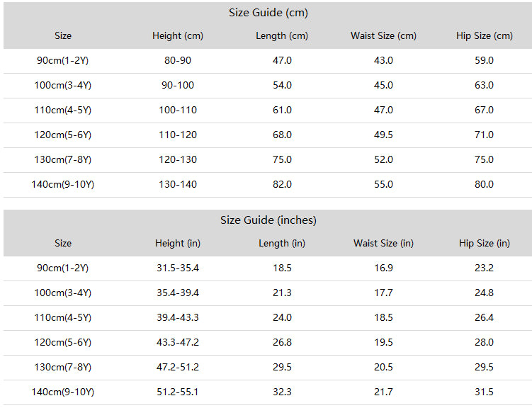
Task: Select the 21.7 waist size cell
Action: click(383, 392)
